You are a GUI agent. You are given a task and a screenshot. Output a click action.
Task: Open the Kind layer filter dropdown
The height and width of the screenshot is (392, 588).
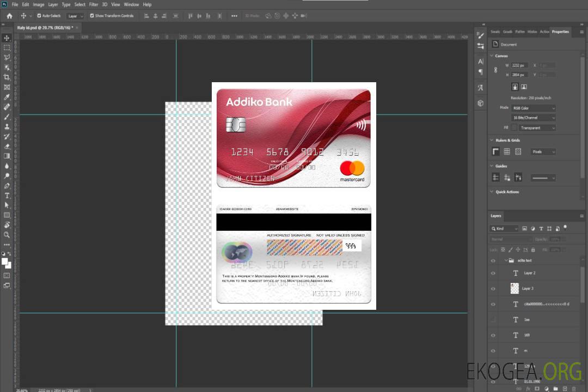504,229
